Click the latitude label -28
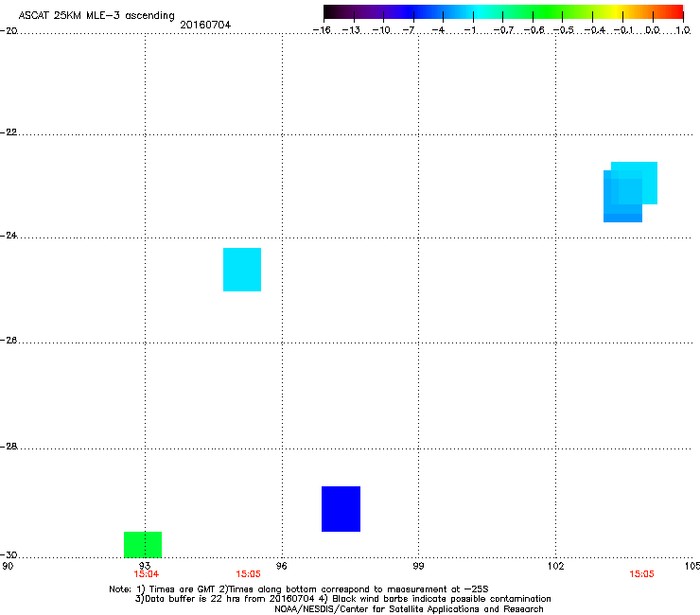This screenshot has height=615, width=700. coord(9,447)
